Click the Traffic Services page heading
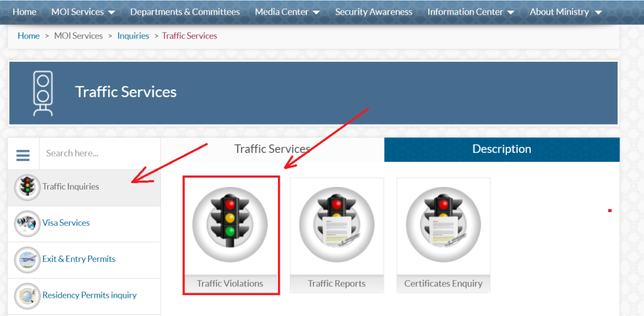 pos(126,92)
